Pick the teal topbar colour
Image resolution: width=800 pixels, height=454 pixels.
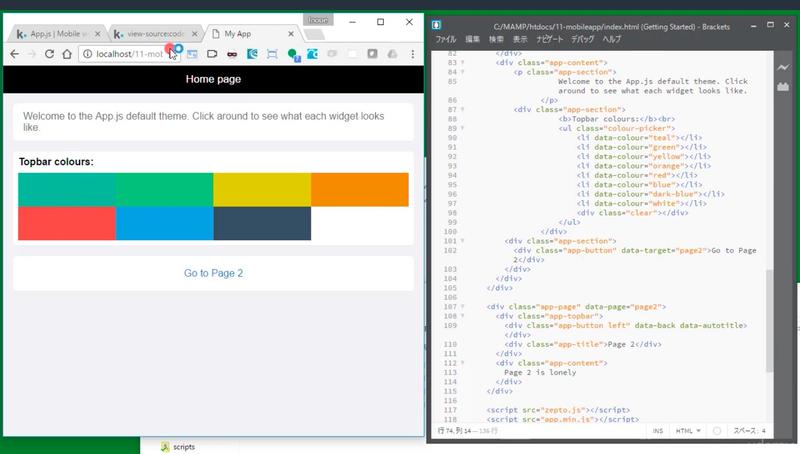click(67, 190)
